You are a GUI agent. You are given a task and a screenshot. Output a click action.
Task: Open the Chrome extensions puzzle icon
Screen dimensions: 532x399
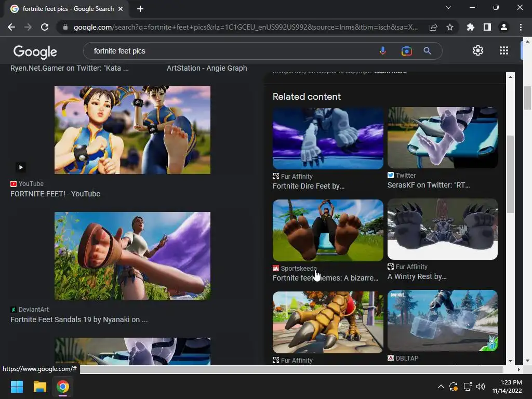click(471, 27)
